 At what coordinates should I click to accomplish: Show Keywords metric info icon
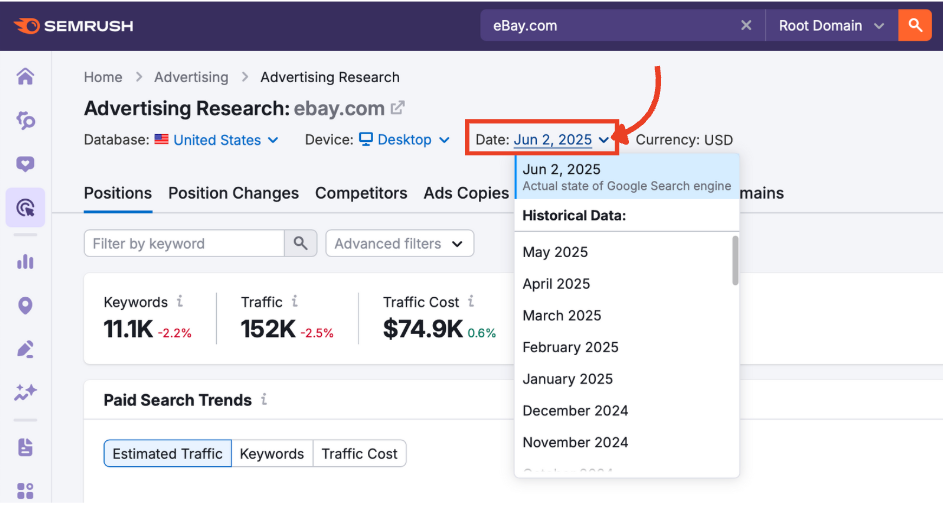(179, 301)
